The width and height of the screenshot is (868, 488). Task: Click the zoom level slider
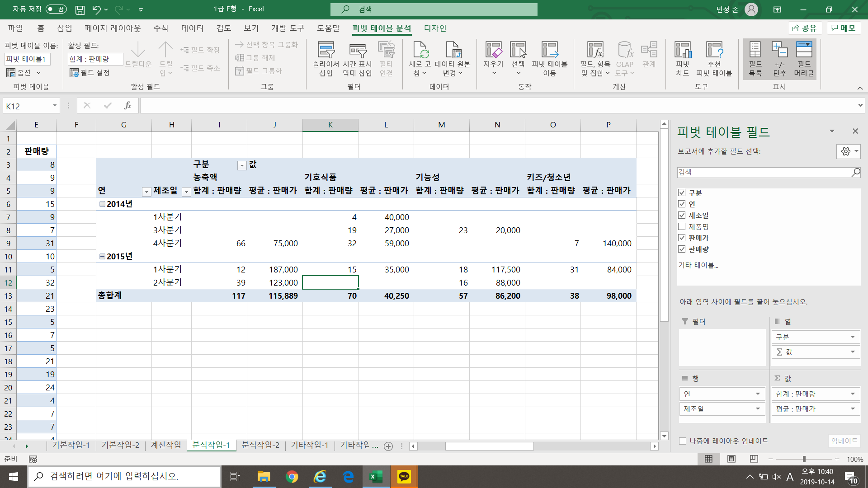click(x=804, y=459)
